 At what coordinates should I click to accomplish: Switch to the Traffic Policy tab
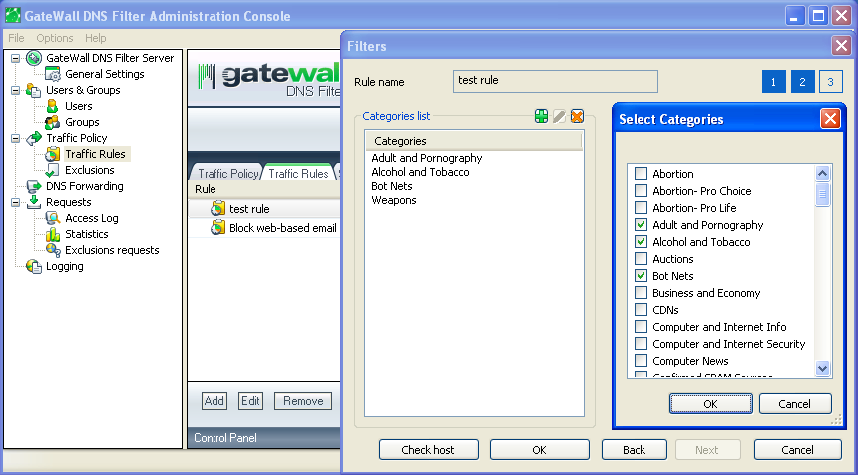pos(227,173)
